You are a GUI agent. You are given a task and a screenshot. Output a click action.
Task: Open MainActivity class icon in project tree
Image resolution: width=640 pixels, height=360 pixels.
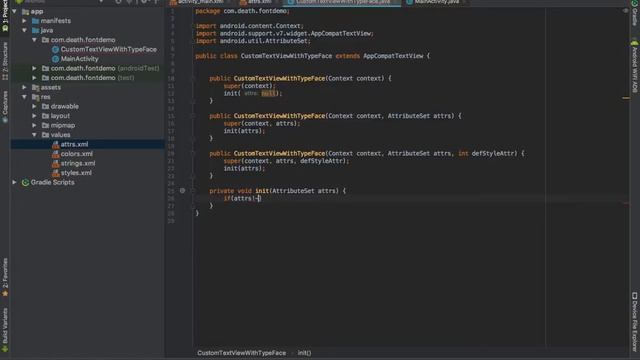point(56,59)
